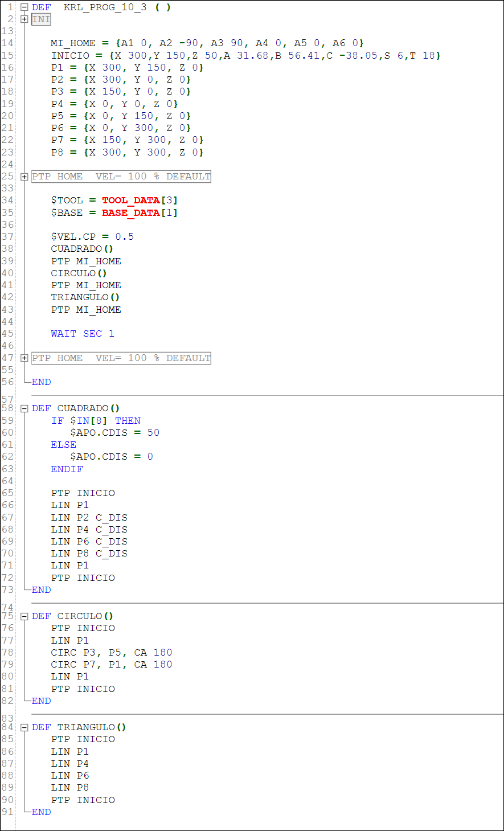This screenshot has width=504, height=831.
Task: Click line number 56 in the gutter
Action: (x=7, y=382)
